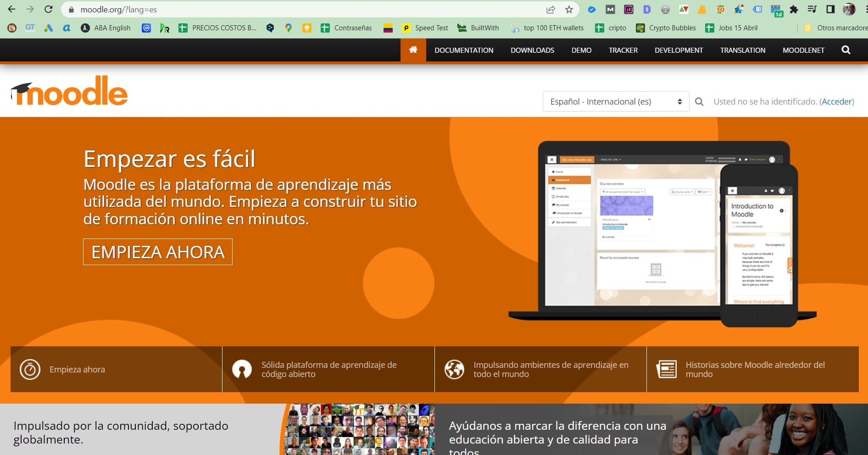The image size is (868, 455).
Task: Click the Moodle logo
Action: [69, 91]
